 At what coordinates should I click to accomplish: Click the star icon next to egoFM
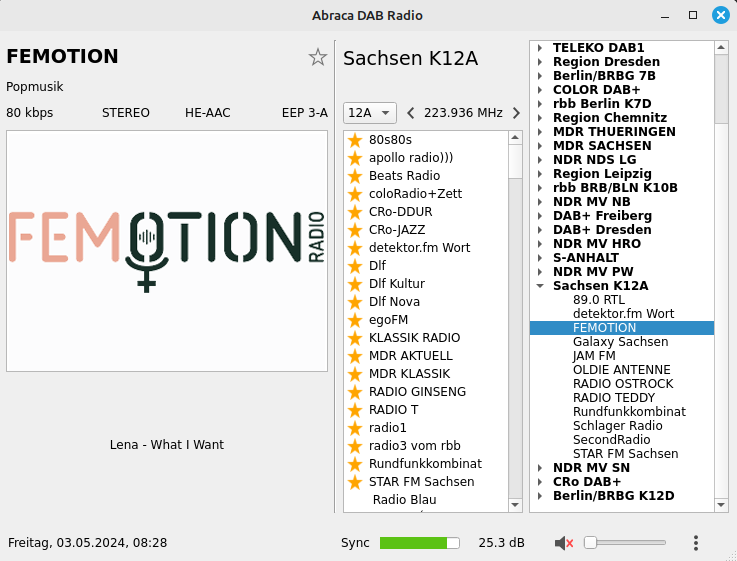[355, 320]
